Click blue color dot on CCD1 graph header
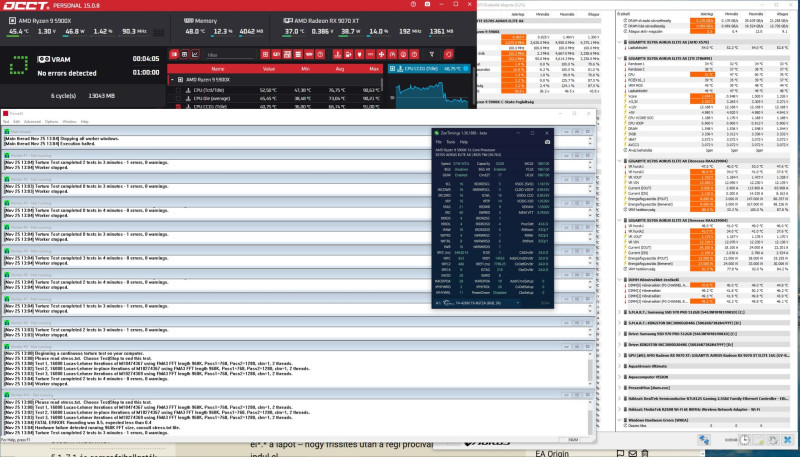This screenshot has width=800, height=457. tap(466, 68)
